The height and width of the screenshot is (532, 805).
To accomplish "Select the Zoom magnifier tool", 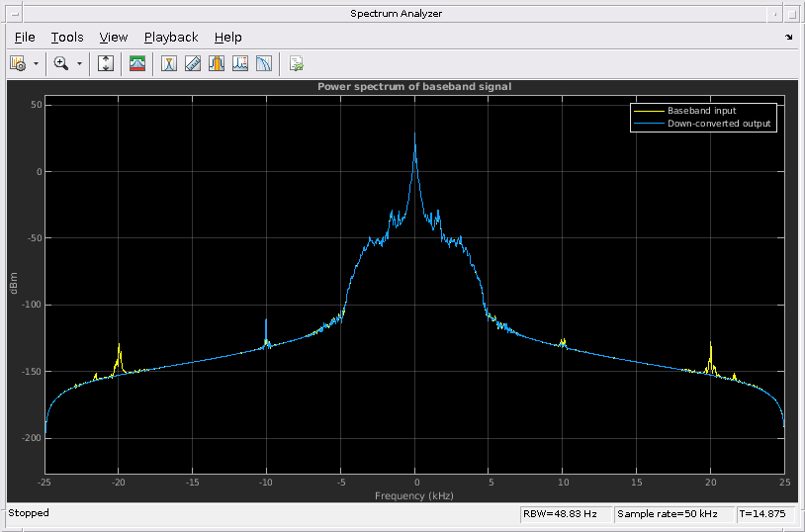I will [61, 63].
